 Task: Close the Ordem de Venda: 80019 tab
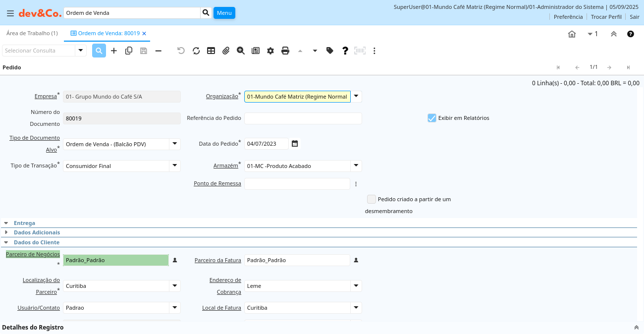[144, 33]
